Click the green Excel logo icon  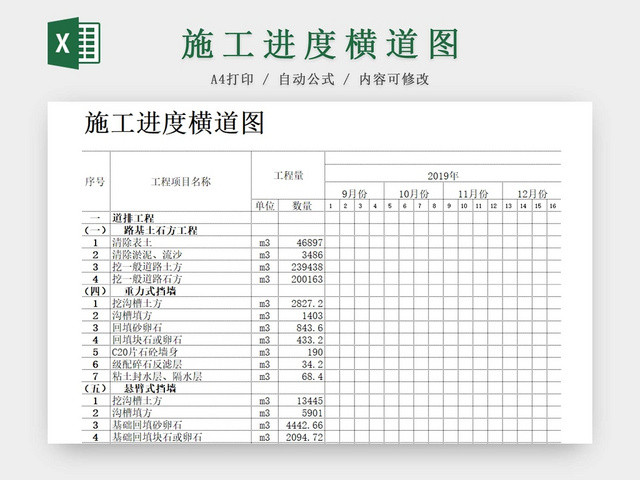point(74,43)
